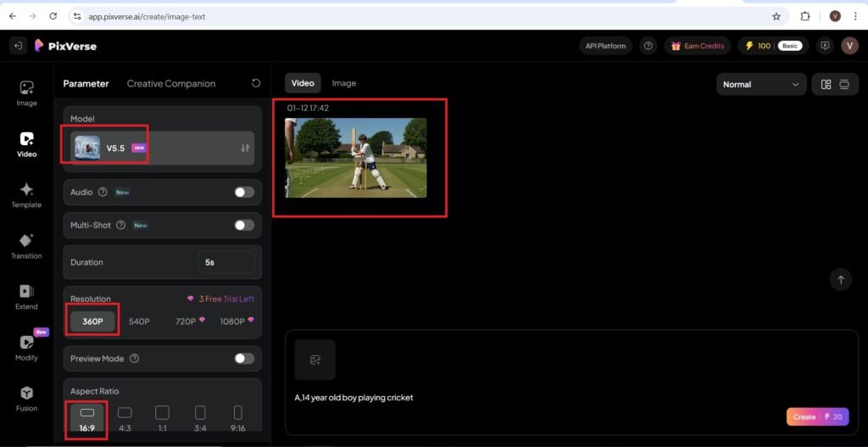The width and height of the screenshot is (868, 447).
Task: Open the Extend tool
Action: point(26,297)
